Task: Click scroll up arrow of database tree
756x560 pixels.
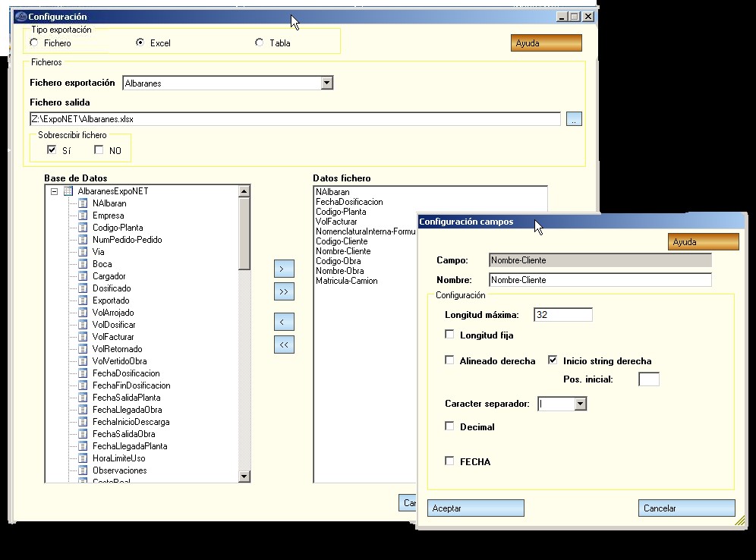Action: click(244, 192)
